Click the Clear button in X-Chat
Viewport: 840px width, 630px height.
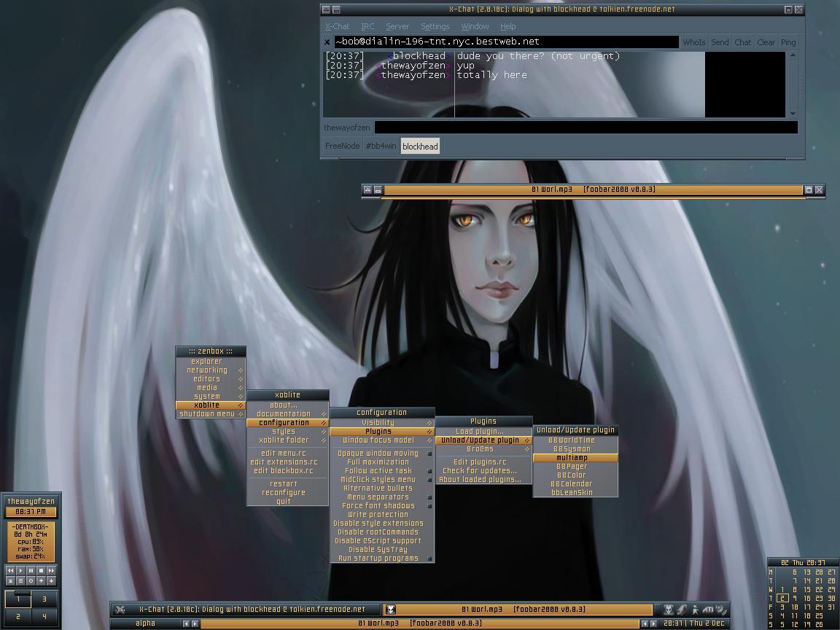(x=766, y=42)
